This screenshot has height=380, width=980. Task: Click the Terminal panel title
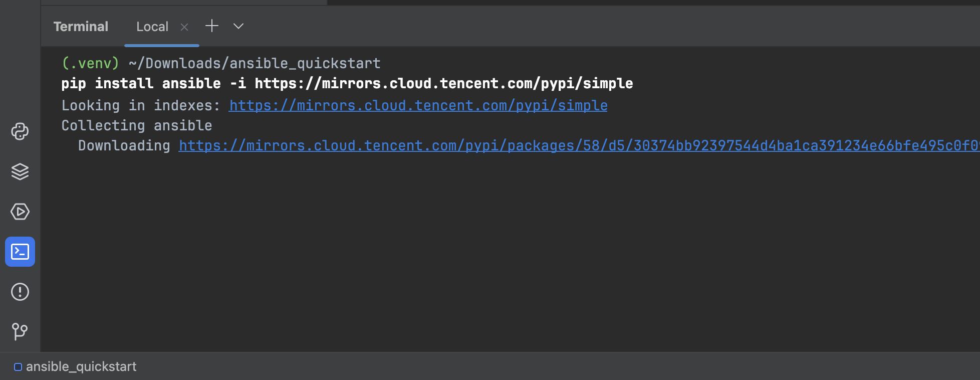81,26
